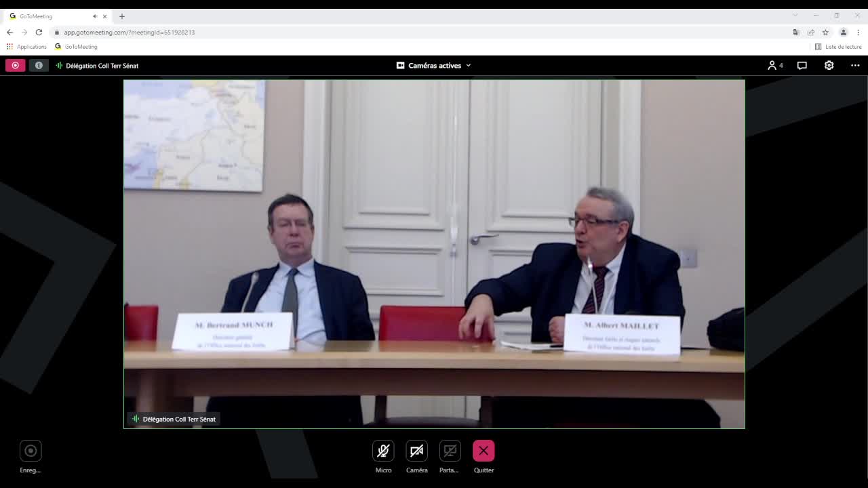Open the settings gear icon

pyautogui.click(x=829, y=66)
